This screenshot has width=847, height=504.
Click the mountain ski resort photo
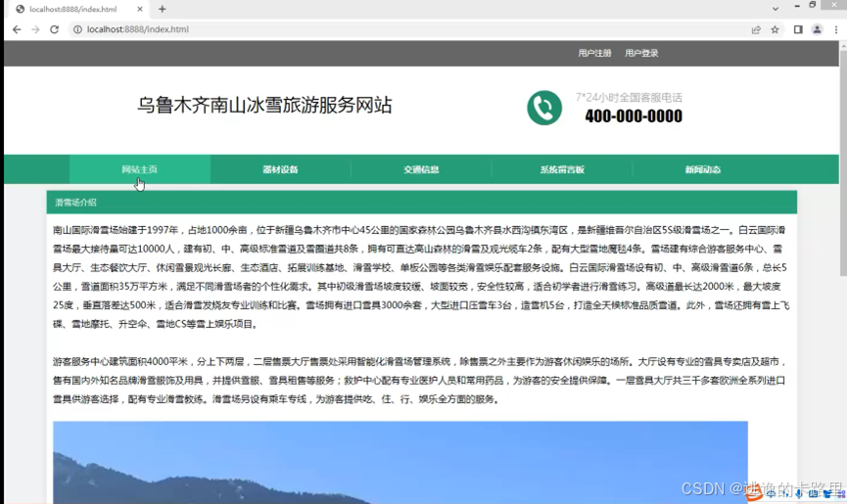(x=400, y=463)
